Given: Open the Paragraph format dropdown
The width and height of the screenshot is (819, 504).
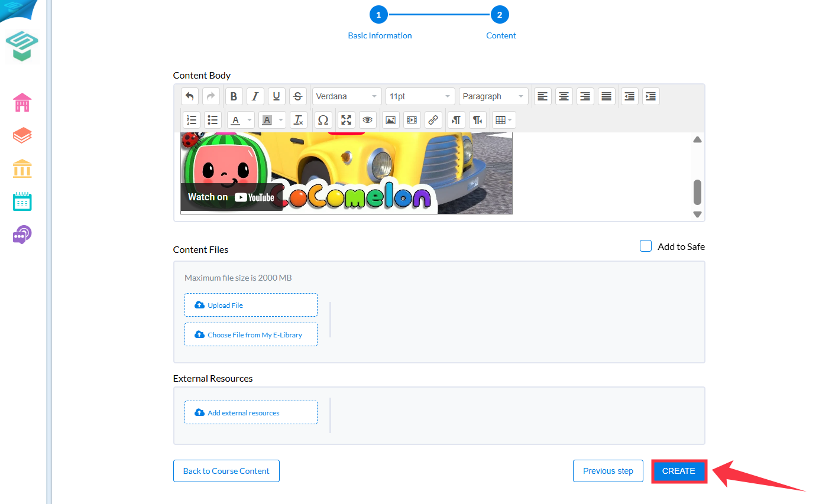Looking at the screenshot, I should [x=493, y=96].
